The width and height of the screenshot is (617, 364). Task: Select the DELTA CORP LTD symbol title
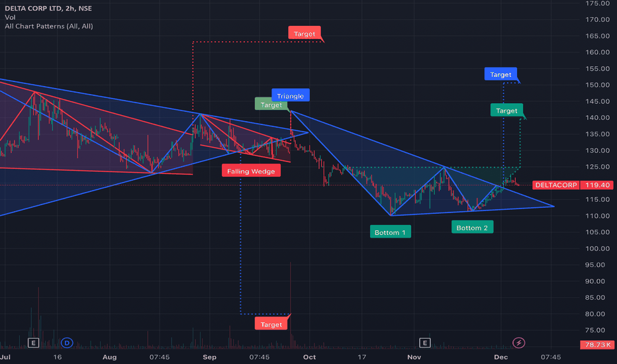tap(48, 8)
